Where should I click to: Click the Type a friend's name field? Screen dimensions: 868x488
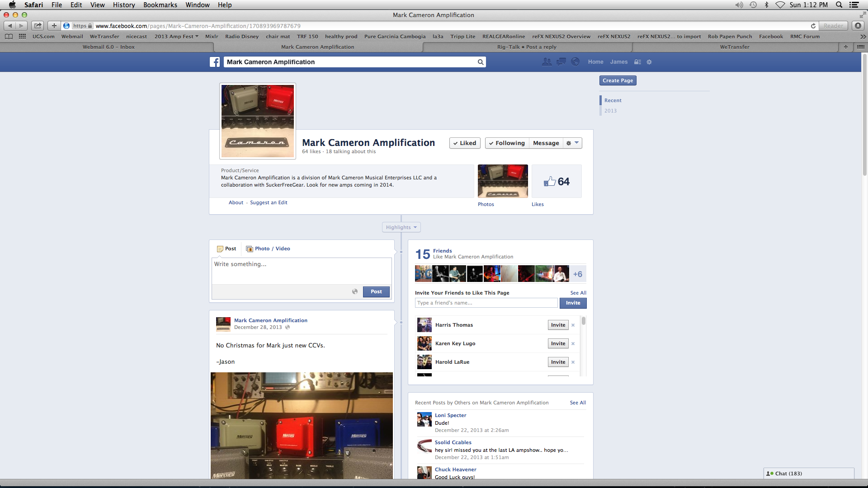(486, 303)
